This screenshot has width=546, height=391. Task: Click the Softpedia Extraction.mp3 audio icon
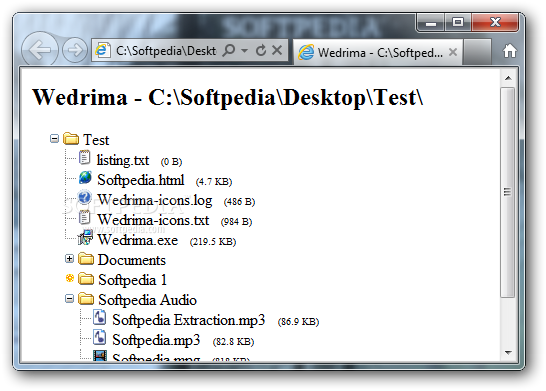point(100,317)
